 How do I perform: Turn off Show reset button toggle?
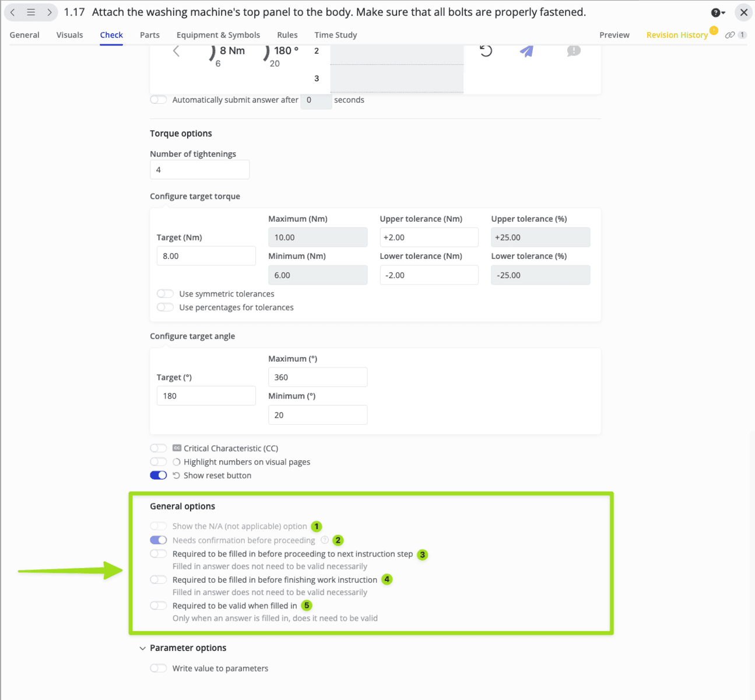point(159,475)
